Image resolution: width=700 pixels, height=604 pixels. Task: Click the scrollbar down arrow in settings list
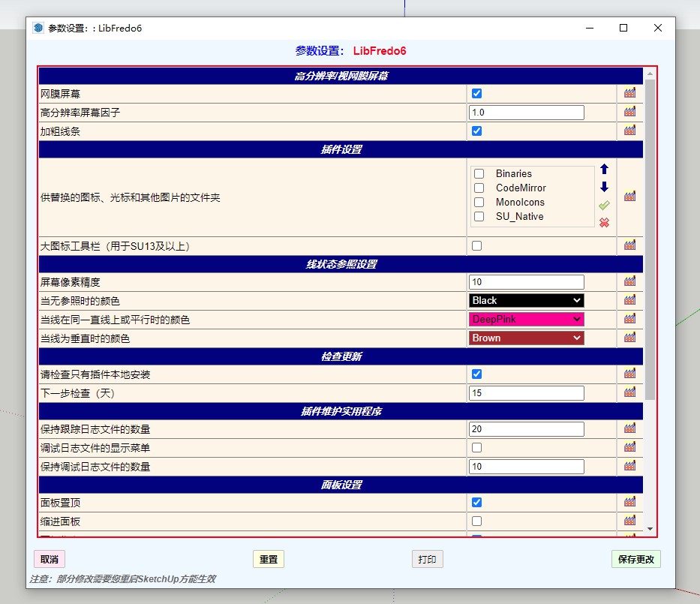650,529
